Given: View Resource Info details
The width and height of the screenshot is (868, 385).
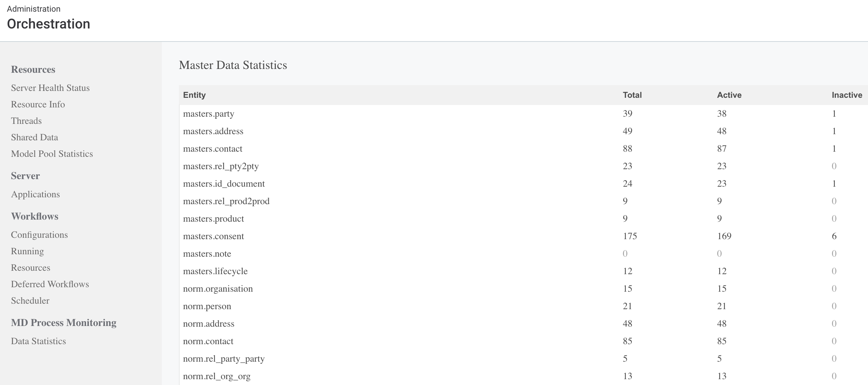Looking at the screenshot, I should (x=38, y=104).
